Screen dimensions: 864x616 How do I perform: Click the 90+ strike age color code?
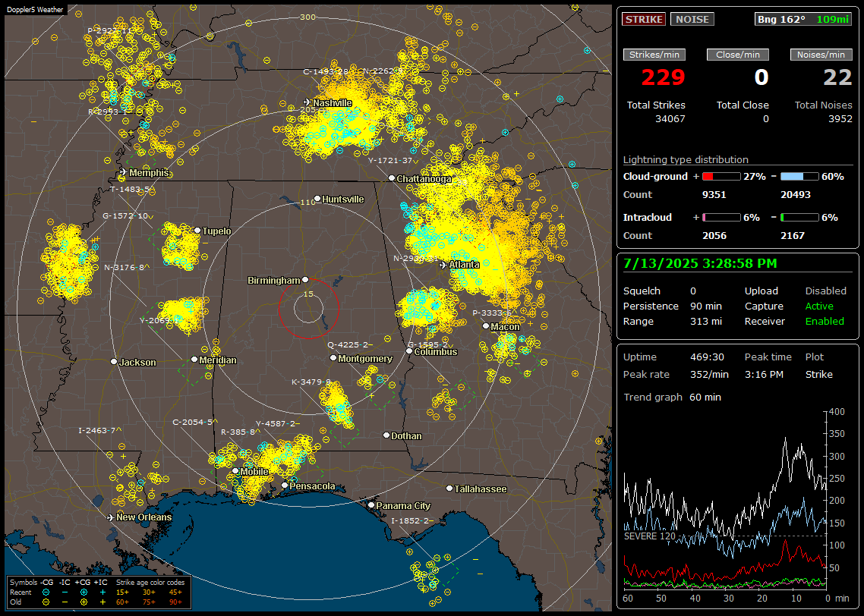point(175,602)
